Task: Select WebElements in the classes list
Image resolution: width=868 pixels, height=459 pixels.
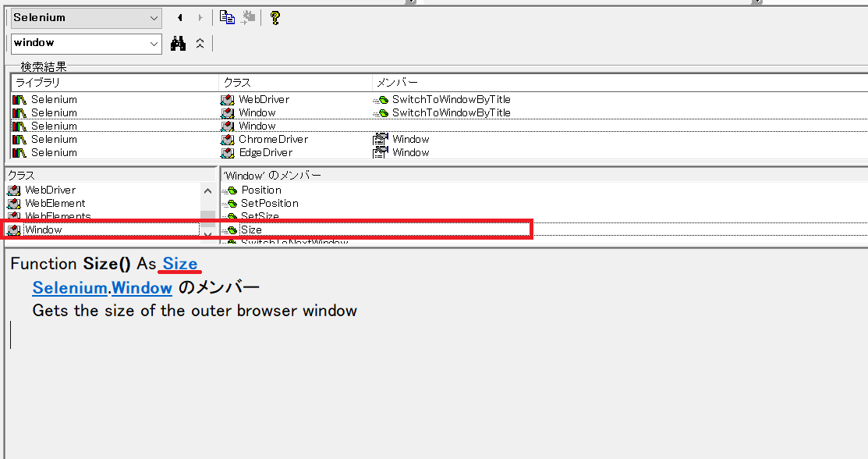Action: [x=58, y=216]
